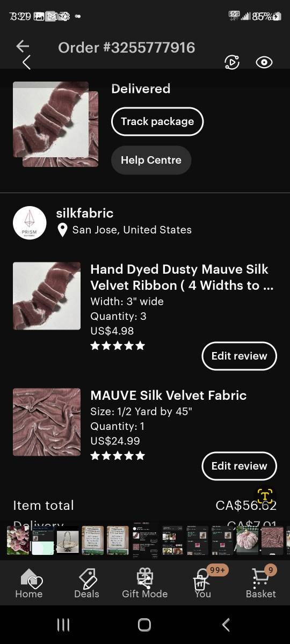The height and width of the screenshot is (644, 290).
Task: Edit review for Dusty Mauve Ribbon
Action: [239, 356]
